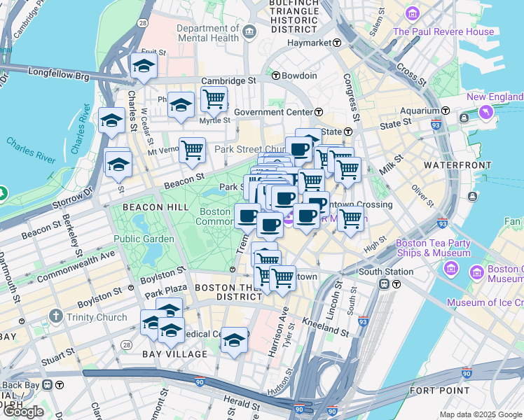Screen dimensions: 524x420
Task: Click the school marker beside Fruit St
Action: pyautogui.click(x=144, y=66)
